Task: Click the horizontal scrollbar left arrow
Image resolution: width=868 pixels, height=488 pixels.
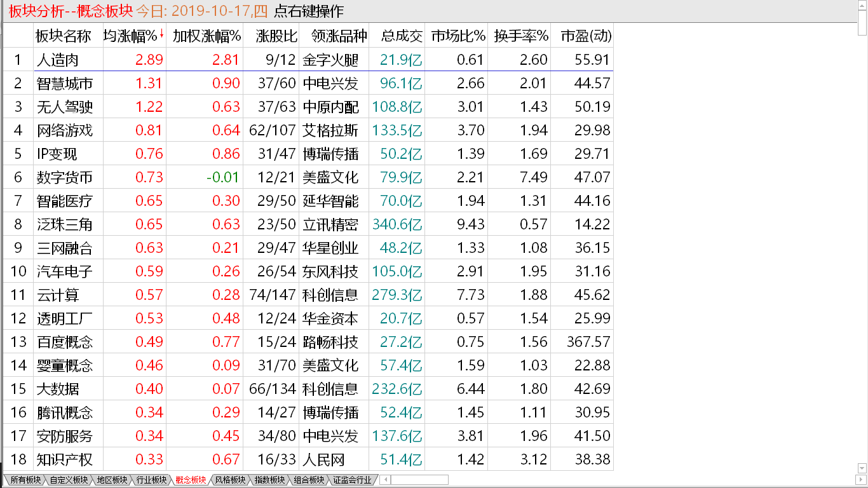Action: [385, 480]
